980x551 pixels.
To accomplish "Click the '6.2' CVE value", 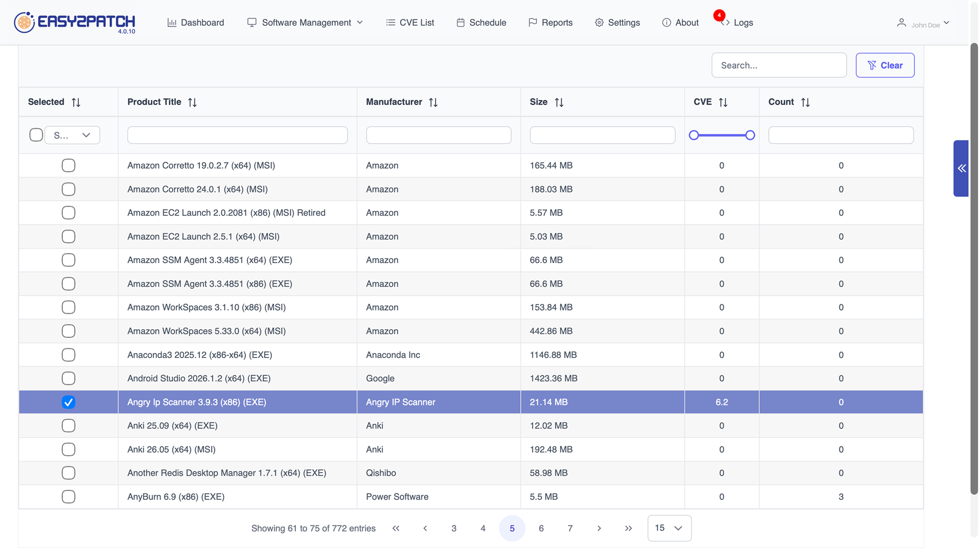I will click(x=722, y=402).
